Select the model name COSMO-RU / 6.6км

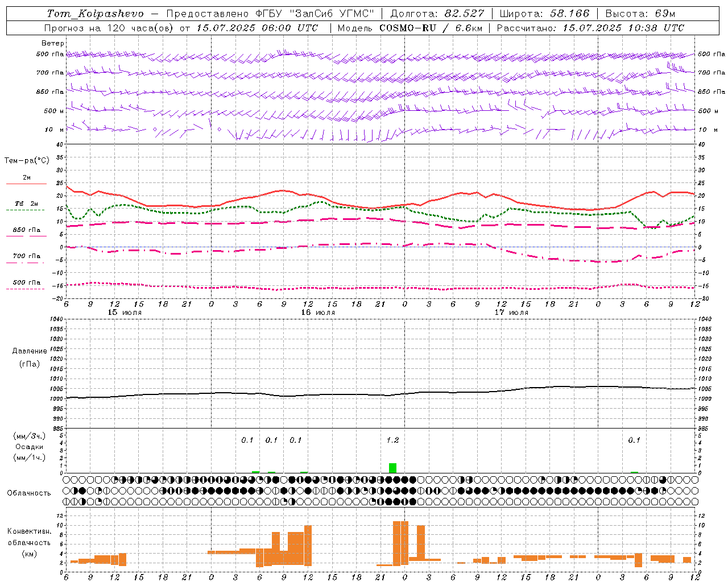click(x=431, y=28)
